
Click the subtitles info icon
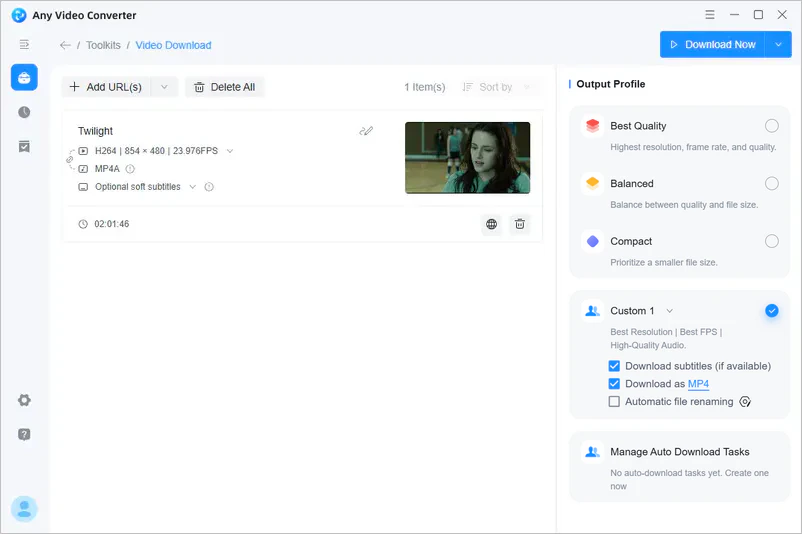point(209,187)
